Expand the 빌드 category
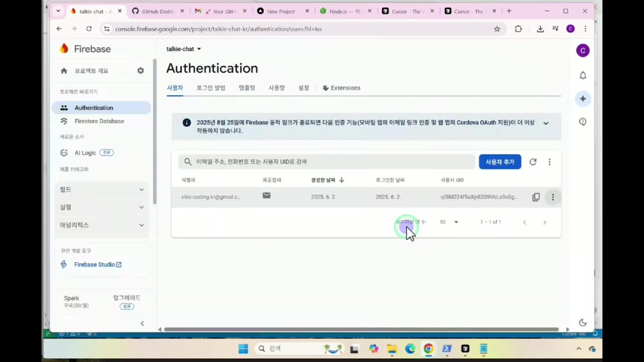 (102, 190)
